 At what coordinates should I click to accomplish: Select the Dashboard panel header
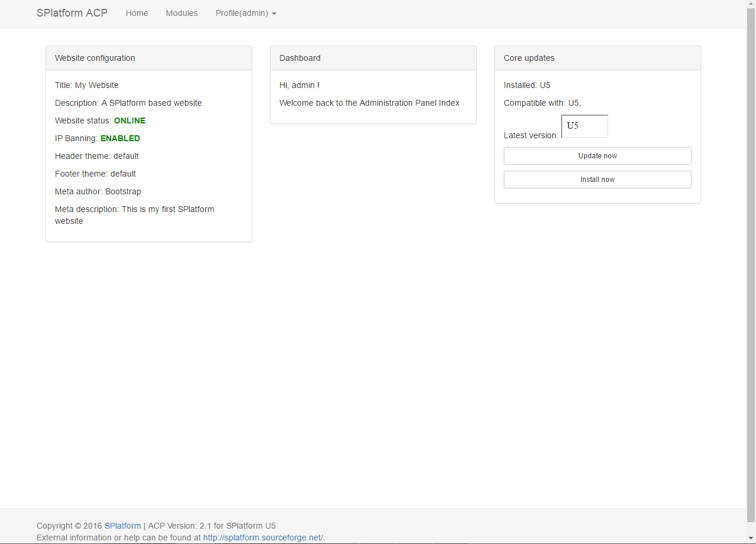[373, 58]
